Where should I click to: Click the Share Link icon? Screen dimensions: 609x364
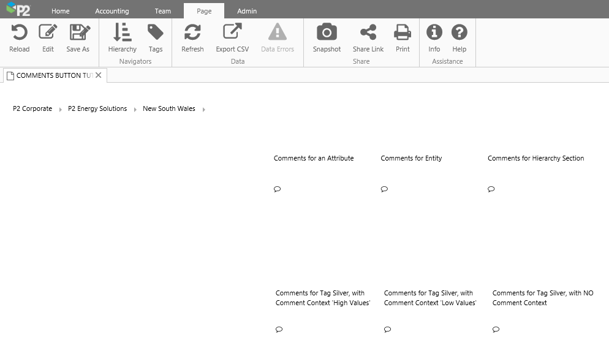click(x=368, y=32)
